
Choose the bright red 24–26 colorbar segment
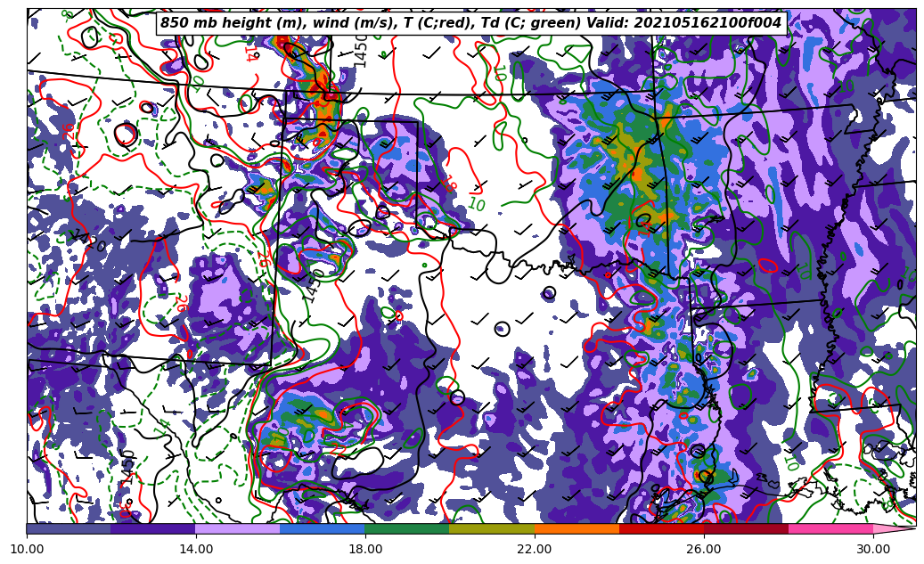(x=661, y=528)
